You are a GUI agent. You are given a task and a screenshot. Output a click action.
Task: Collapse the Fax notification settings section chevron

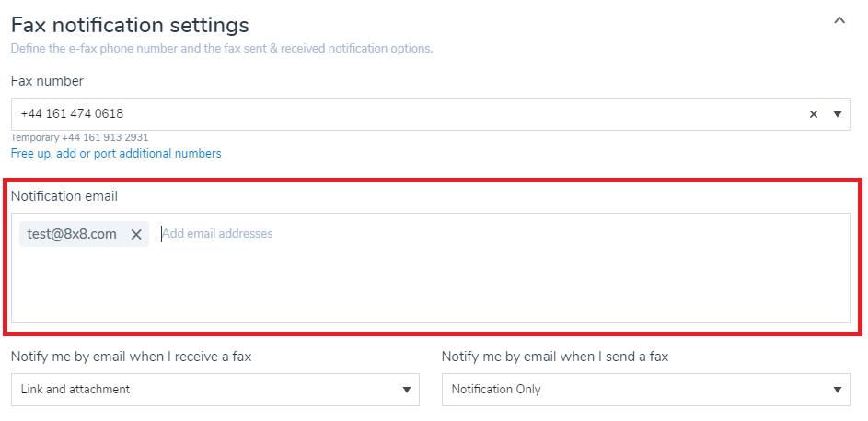click(x=839, y=21)
